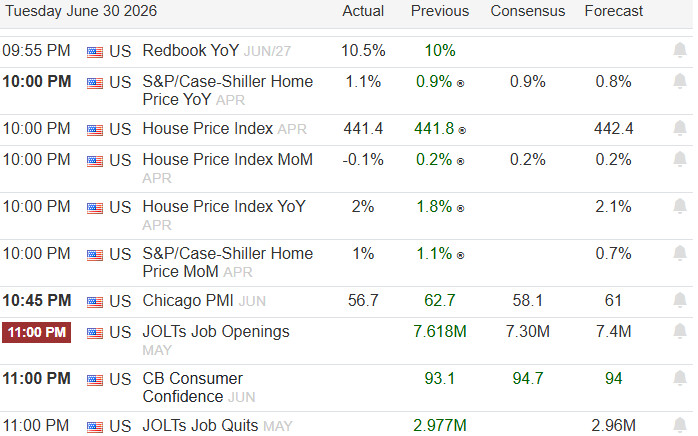698x436 pixels.
Task: Toggle alert bell for Redbook YoY
Action: point(680,50)
